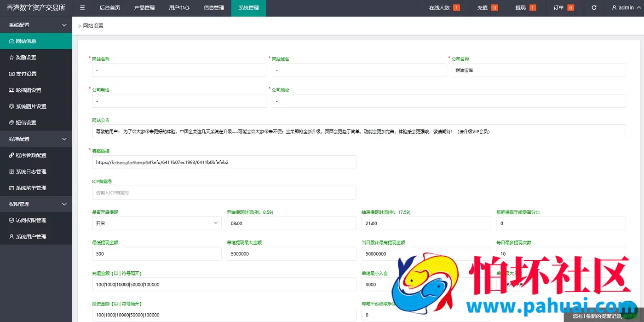
Task: Click the 香港数字资产交易所 site title
Action: pyautogui.click(x=36, y=8)
